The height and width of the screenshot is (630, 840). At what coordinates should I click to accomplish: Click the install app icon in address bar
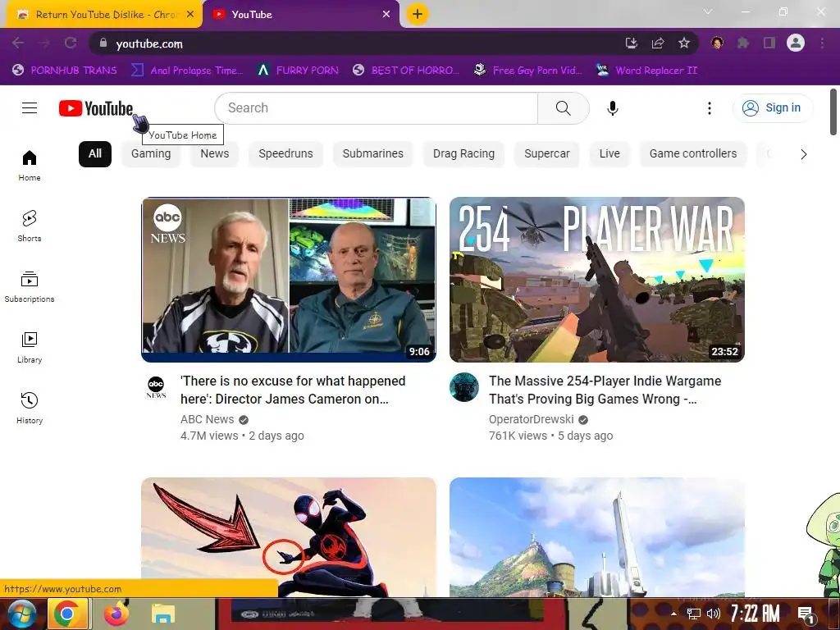click(632, 43)
